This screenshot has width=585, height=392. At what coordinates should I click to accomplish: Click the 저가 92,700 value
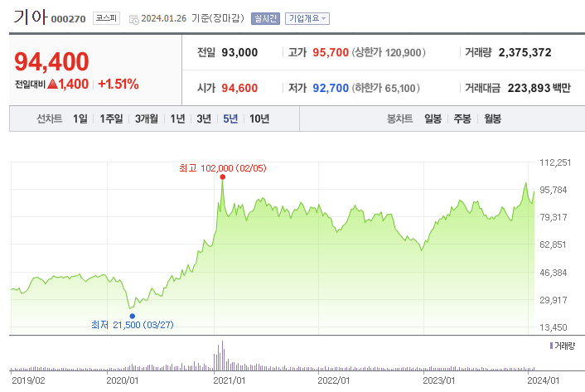(x=331, y=88)
